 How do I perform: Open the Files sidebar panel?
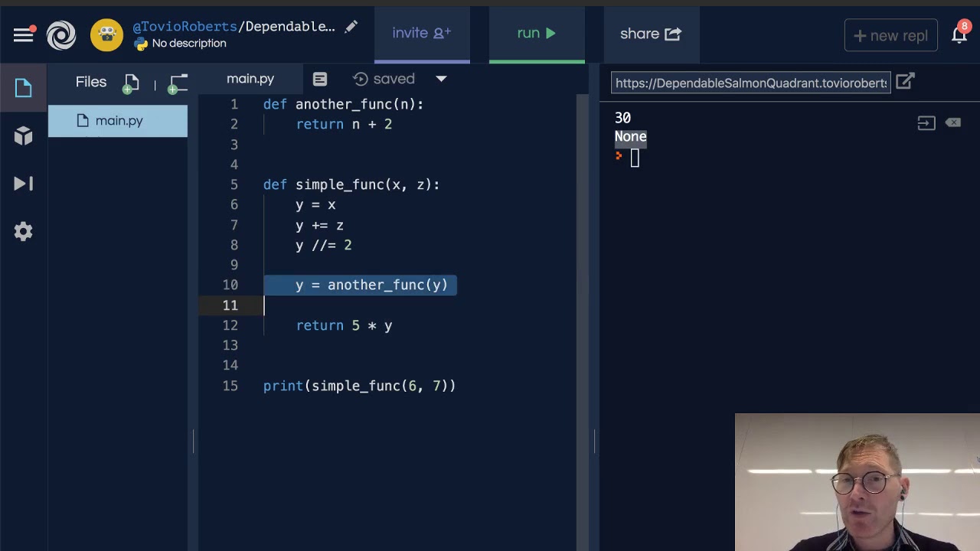23,88
